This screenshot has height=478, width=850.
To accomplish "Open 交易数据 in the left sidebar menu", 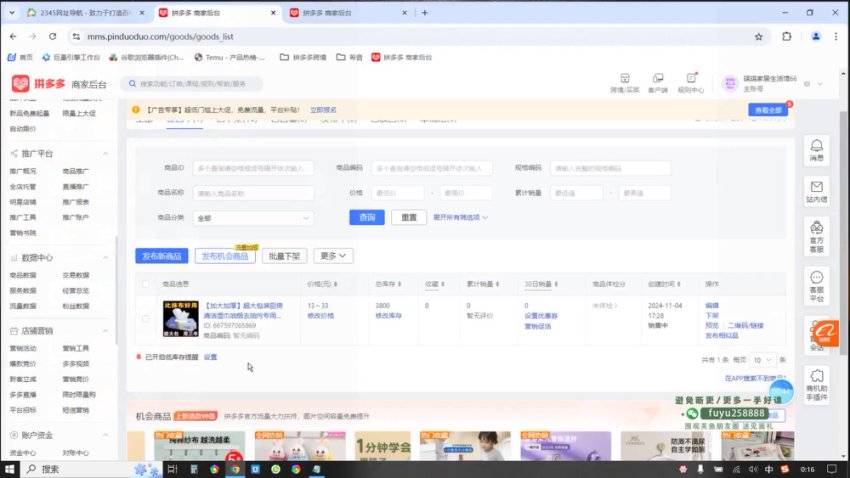I will coord(76,275).
